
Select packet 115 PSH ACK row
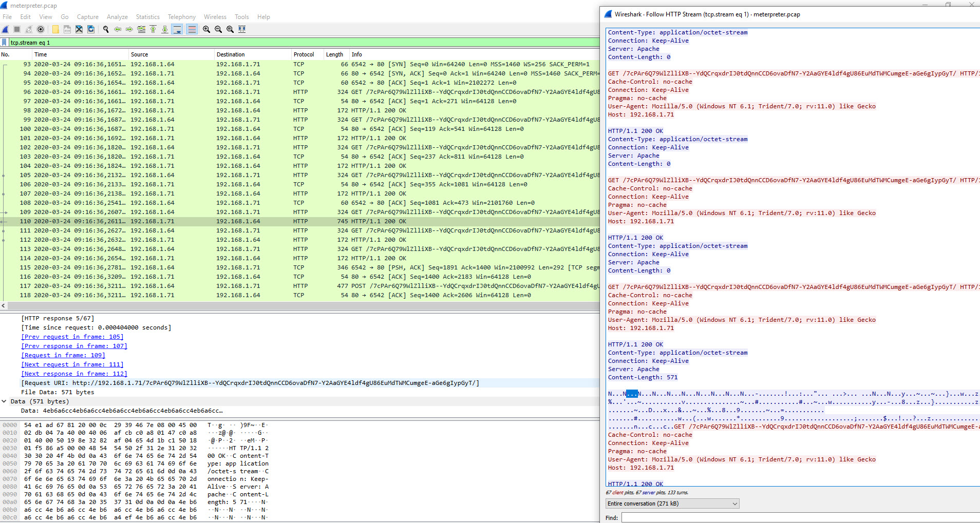[x=300, y=267]
